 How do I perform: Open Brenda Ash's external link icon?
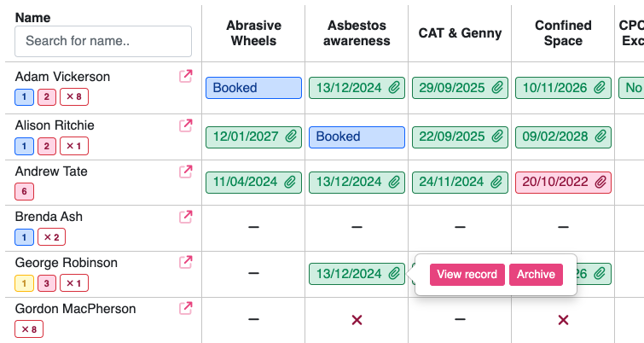pyautogui.click(x=185, y=217)
